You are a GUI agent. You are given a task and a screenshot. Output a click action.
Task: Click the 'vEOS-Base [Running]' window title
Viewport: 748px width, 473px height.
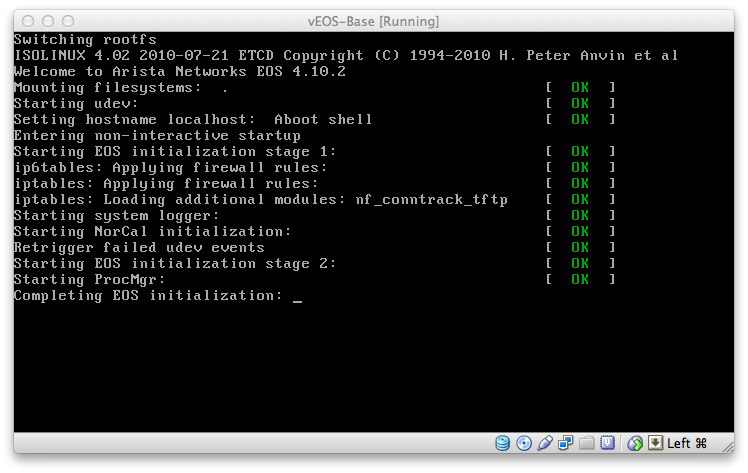374,21
